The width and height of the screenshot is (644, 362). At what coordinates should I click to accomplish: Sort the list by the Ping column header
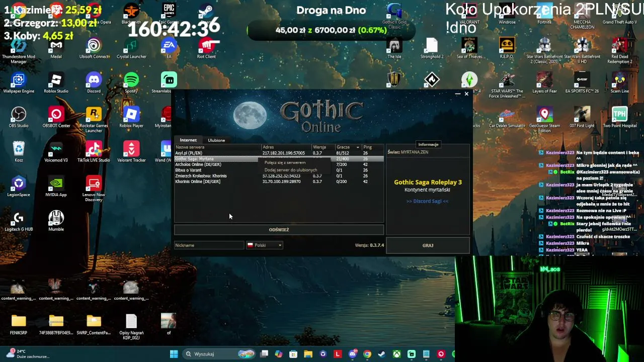click(x=373, y=147)
